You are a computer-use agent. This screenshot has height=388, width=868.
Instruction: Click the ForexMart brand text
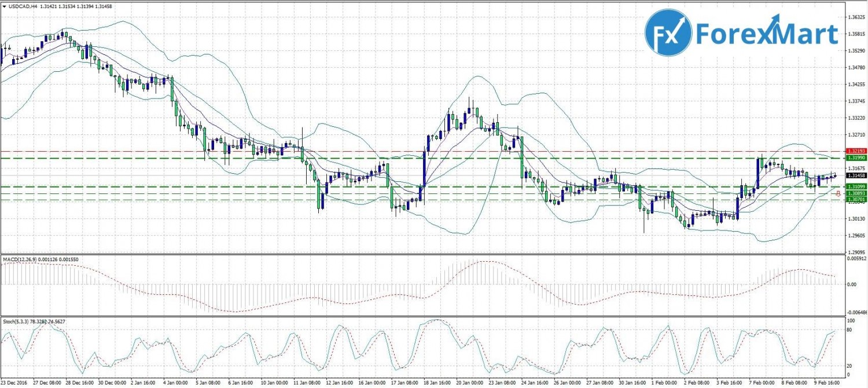(767, 34)
